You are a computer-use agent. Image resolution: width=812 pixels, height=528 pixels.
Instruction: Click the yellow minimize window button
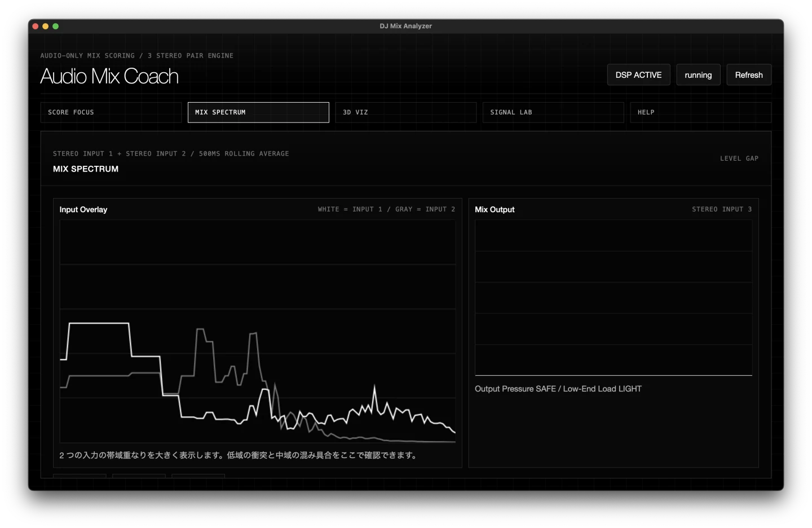click(x=46, y=27)
